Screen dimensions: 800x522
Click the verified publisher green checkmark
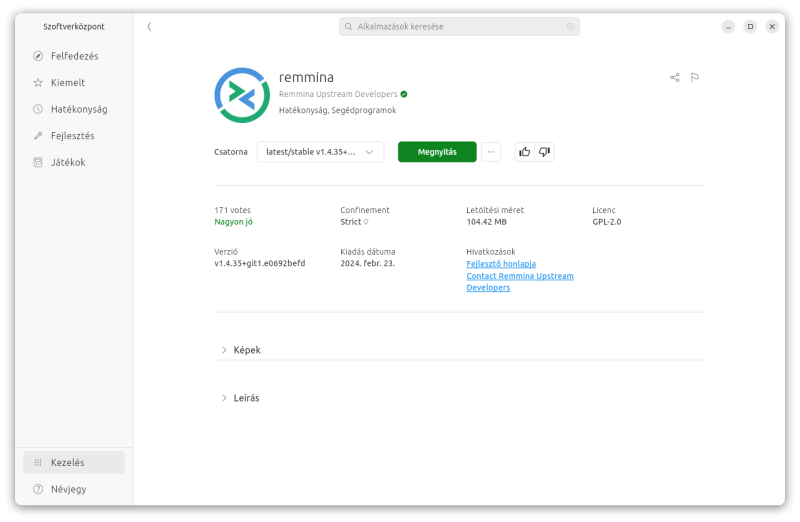(x=404, y=94)
